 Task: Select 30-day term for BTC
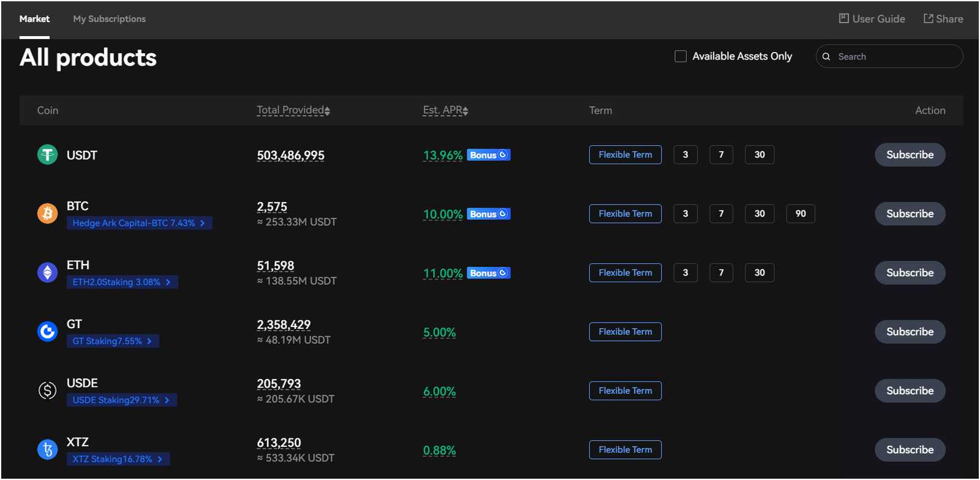point(759,214)
